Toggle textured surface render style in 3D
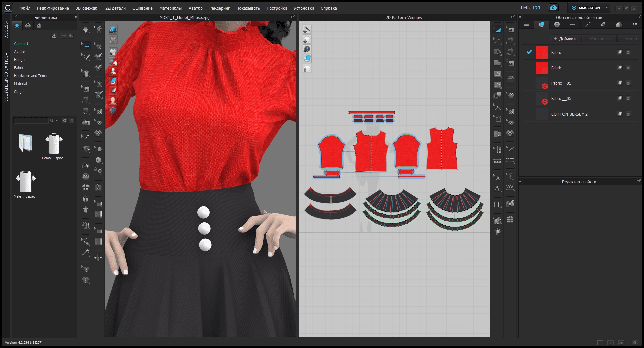Viewport: 644px width, 348px height. click(113, 81)
